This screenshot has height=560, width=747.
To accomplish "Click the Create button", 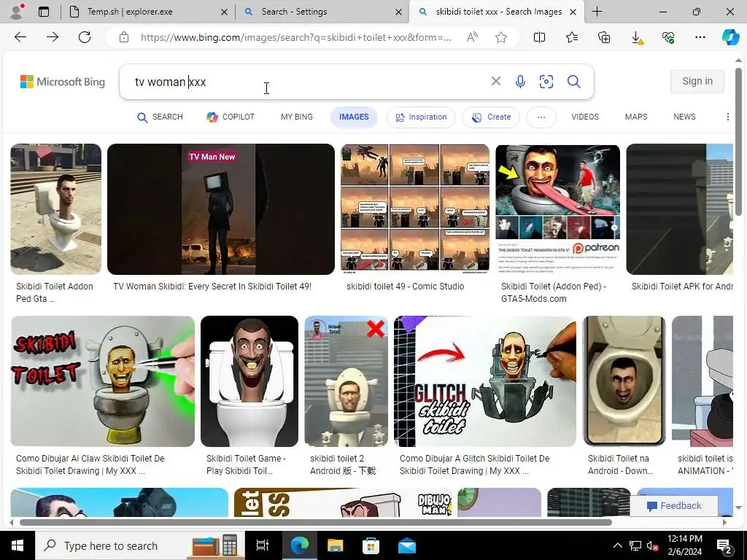I will click(491, 117).
